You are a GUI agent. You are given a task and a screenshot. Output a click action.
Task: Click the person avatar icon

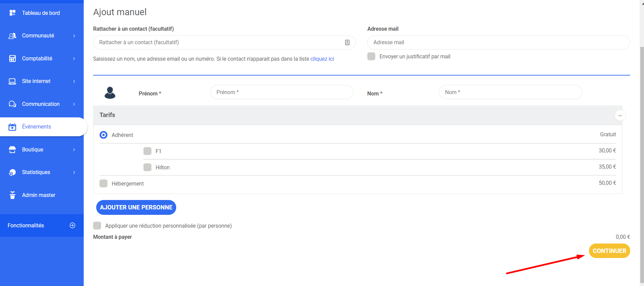click(110, 92)
